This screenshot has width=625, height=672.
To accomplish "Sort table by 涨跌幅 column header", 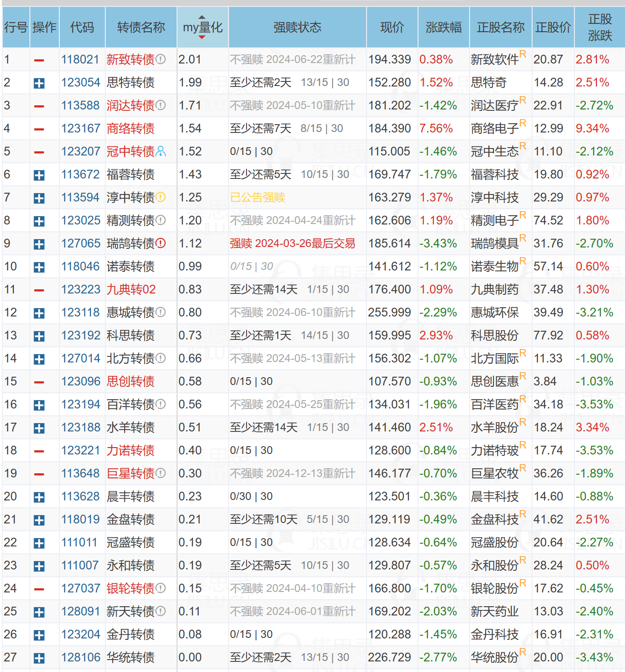I will pos(444,27).
